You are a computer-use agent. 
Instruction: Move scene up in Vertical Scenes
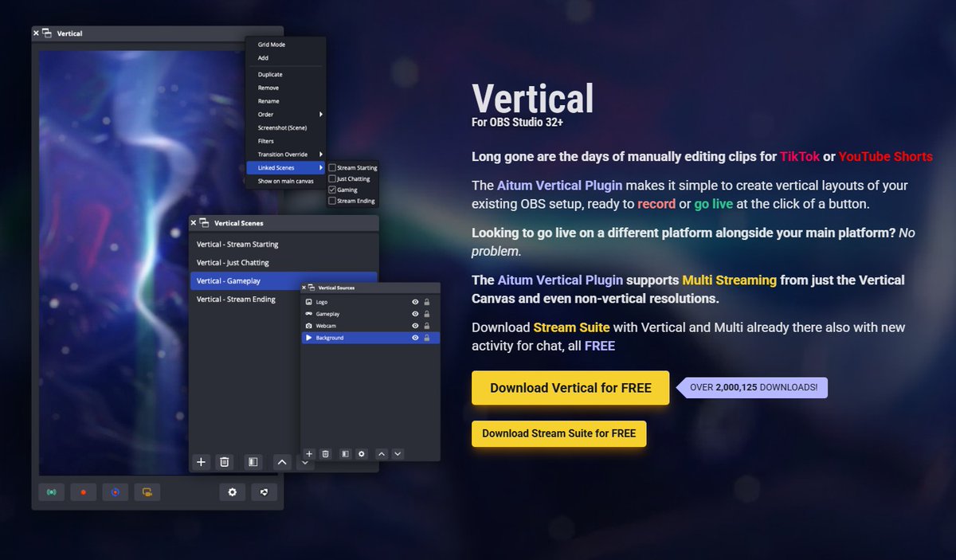(x=282, y=462)
